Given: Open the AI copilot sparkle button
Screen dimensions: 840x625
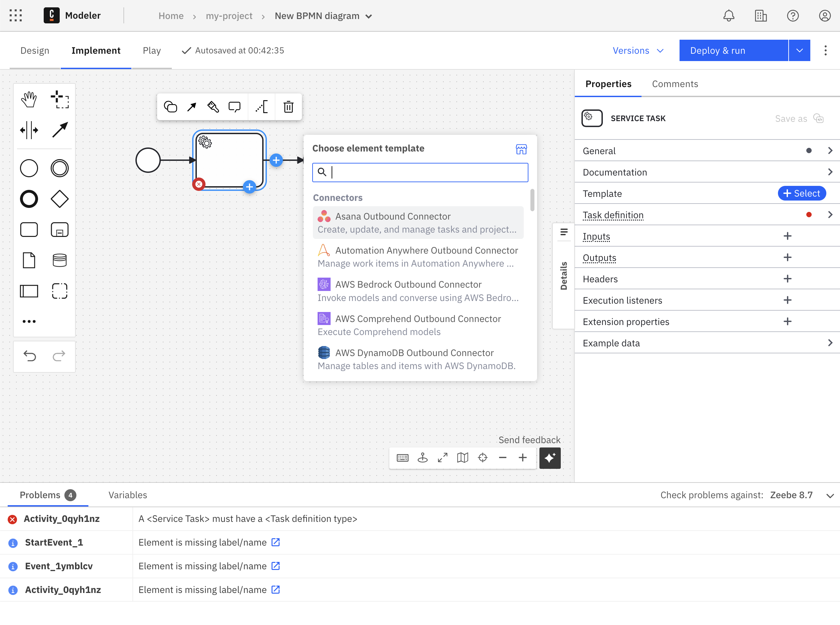Looking at the screenshot, I should (549, 458).
